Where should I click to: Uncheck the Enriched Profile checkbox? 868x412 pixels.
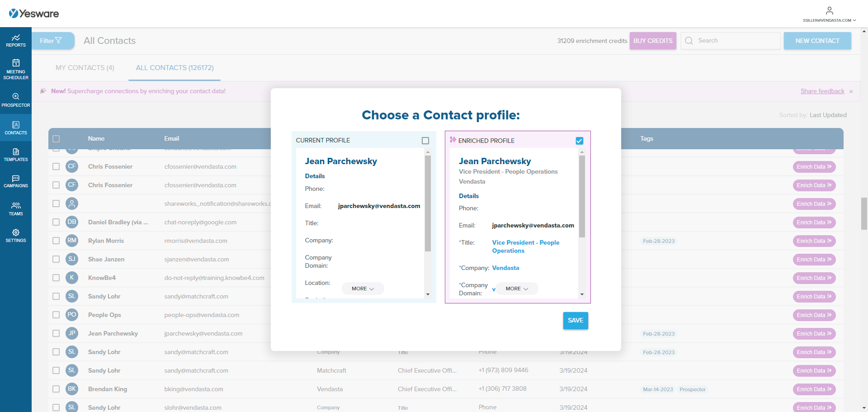[x=580, y=141]
